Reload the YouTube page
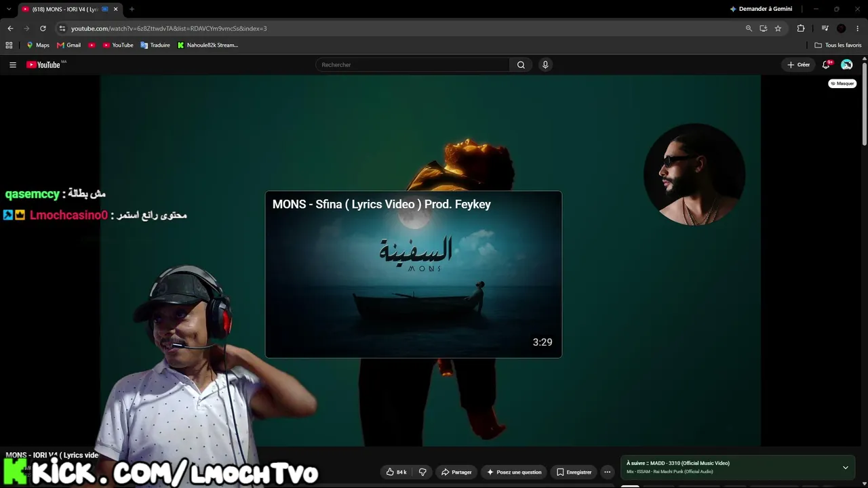 (43, 28)
